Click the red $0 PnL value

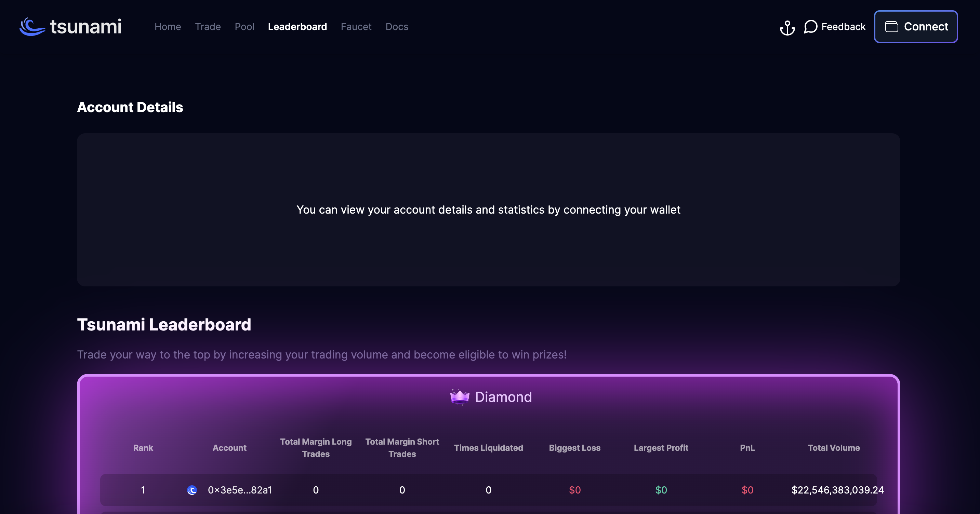747,490
